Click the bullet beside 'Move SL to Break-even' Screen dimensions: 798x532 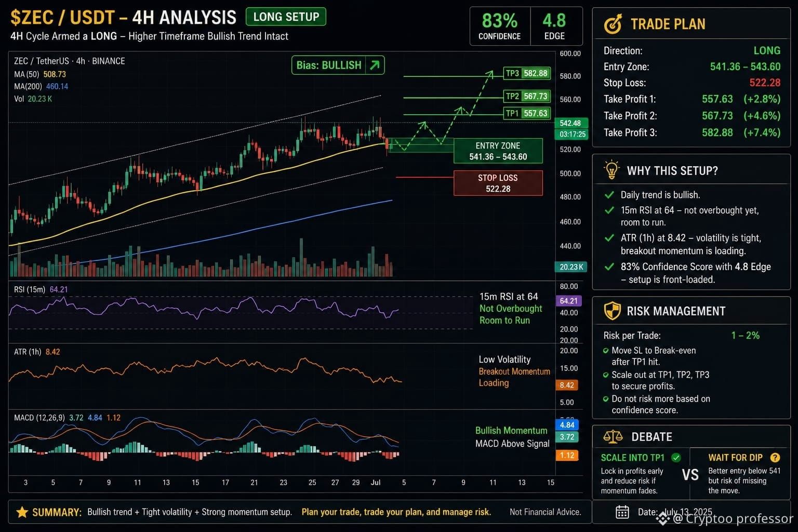[x=606, y=351]
